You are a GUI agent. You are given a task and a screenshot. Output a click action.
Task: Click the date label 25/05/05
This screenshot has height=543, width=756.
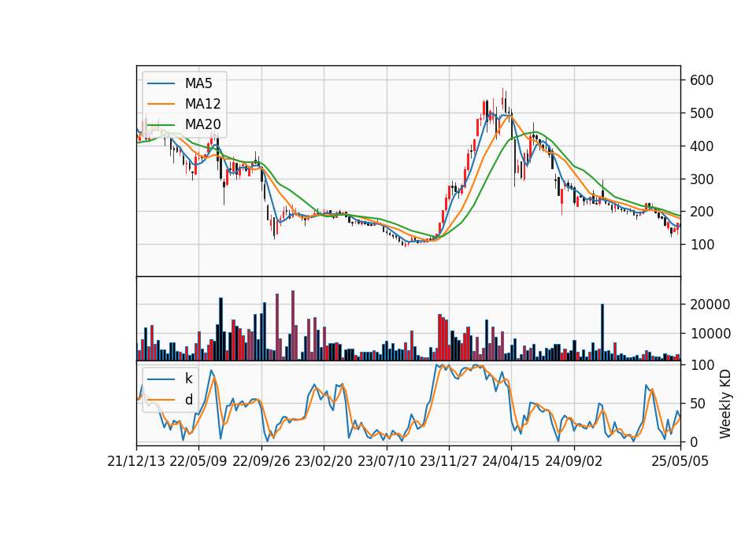pos(680,461)
